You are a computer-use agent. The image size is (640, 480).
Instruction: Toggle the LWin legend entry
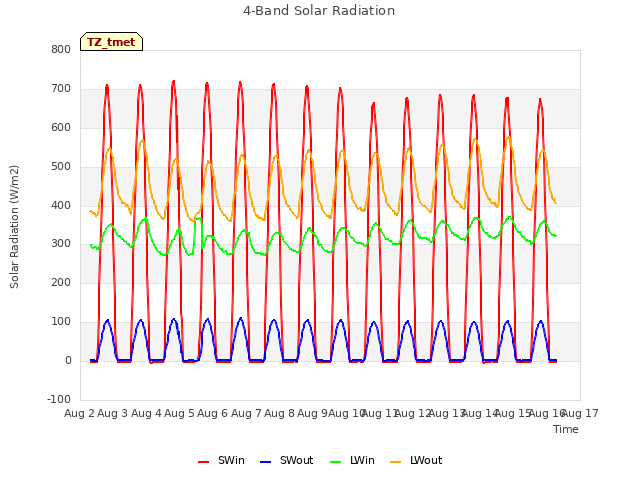[x=352, y=460]
